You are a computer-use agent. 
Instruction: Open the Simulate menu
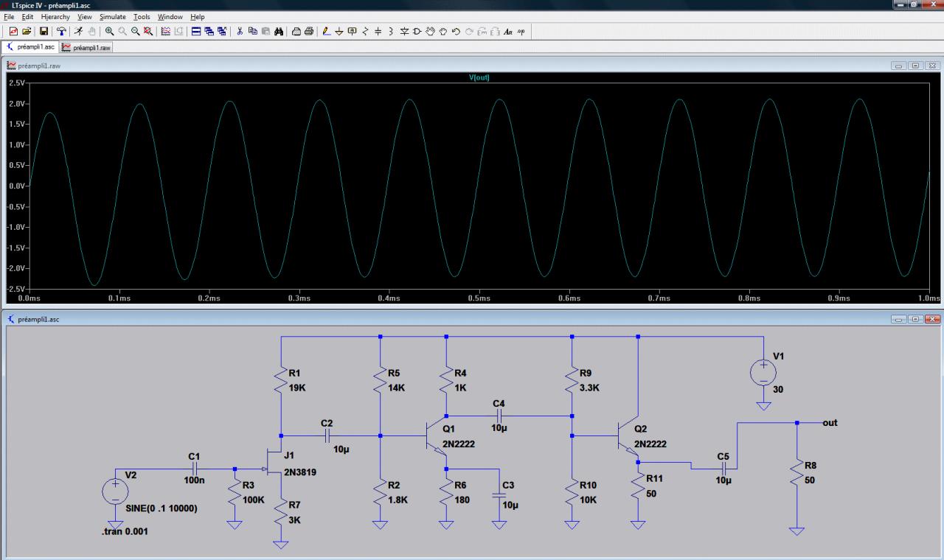(113, 16)
